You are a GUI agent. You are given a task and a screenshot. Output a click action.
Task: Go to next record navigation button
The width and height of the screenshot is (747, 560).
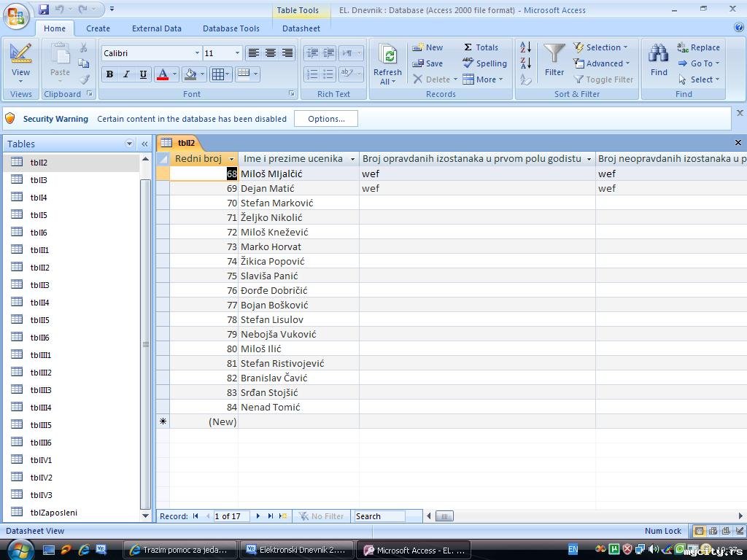(x=258, y=516)
